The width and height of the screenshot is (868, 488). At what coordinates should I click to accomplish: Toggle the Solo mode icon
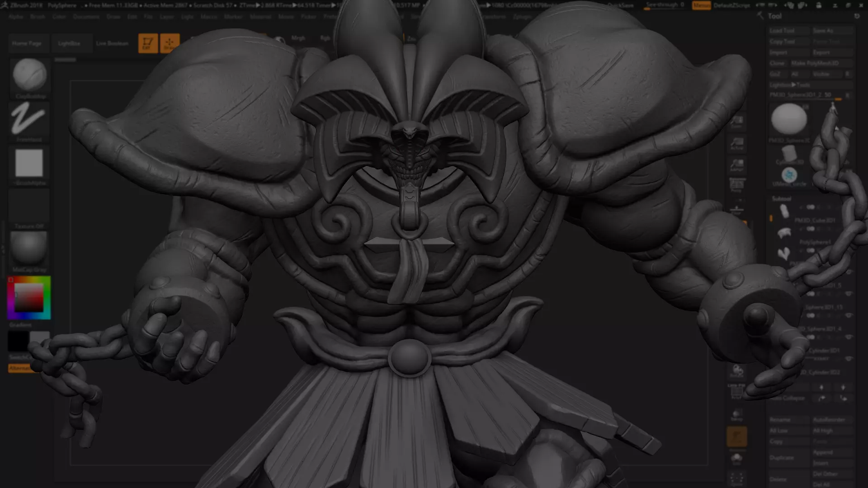737,458
